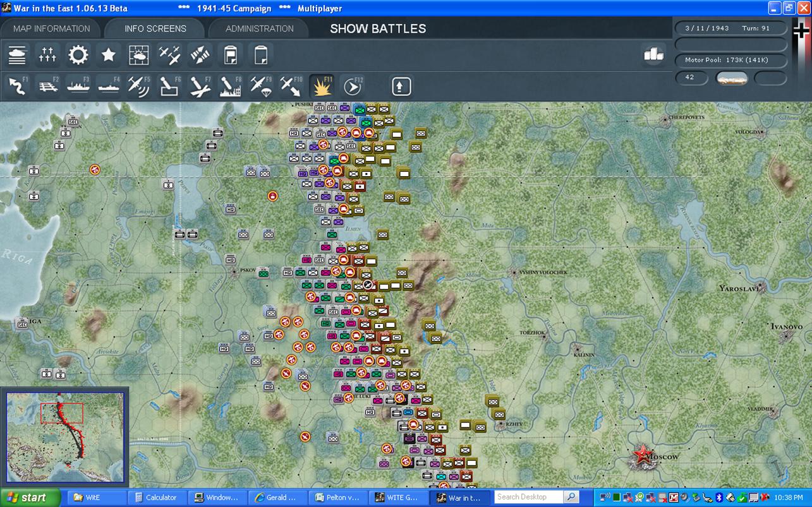
Task: Click the crossed rockets info icon
Action: [x=200, y=56]
